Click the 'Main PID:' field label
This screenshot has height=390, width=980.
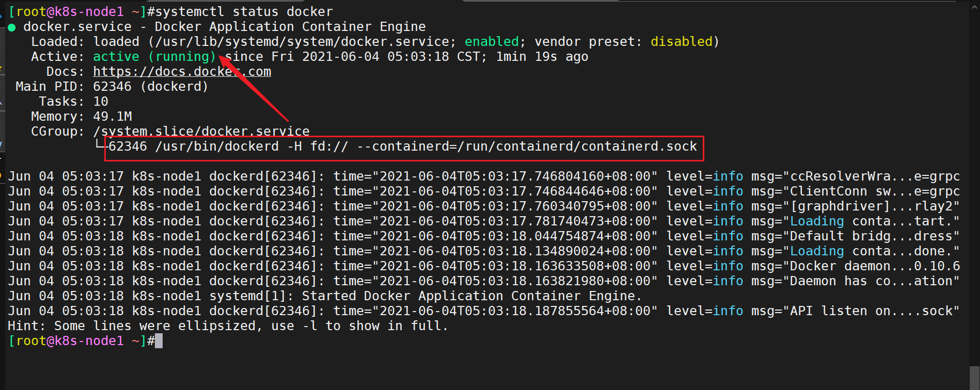click(x=50, y=86)
